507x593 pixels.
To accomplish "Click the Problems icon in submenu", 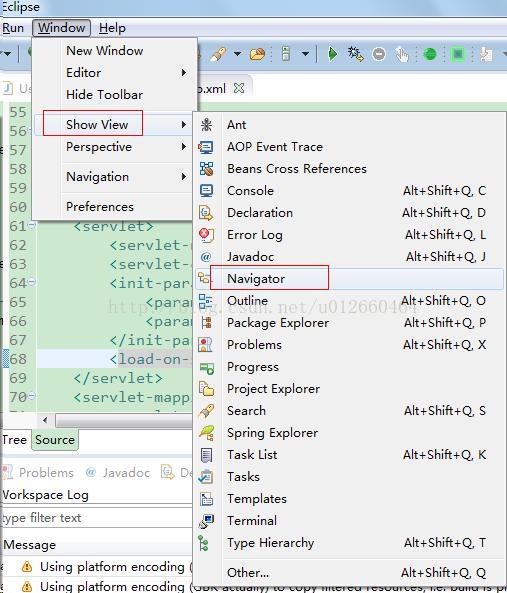I will pos(206,345).
